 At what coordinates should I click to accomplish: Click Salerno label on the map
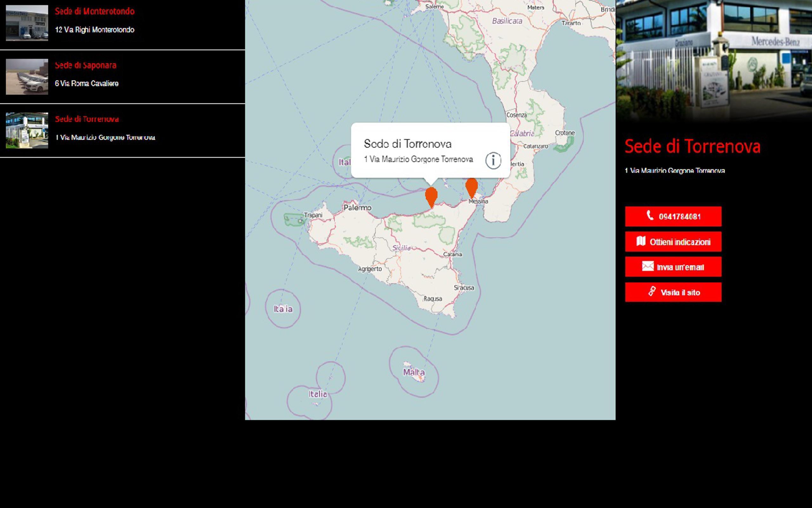tap(434, 6)
